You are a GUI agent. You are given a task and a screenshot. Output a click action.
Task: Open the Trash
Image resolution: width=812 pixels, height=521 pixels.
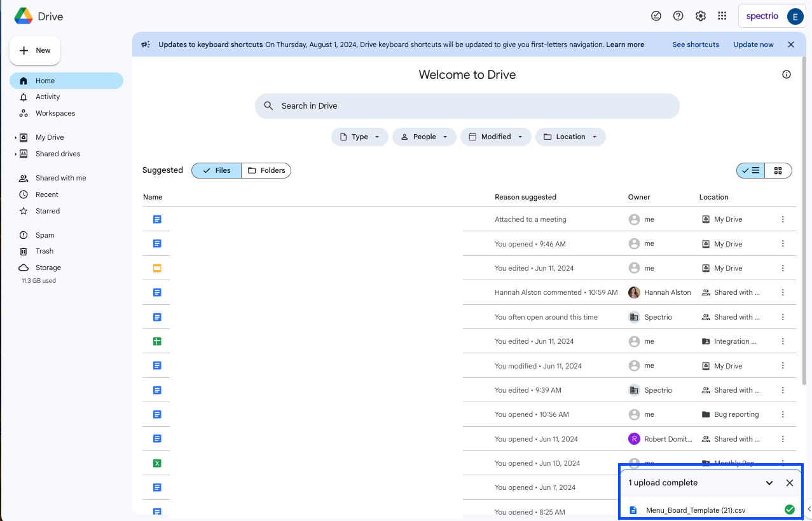(x=44, y=250)
